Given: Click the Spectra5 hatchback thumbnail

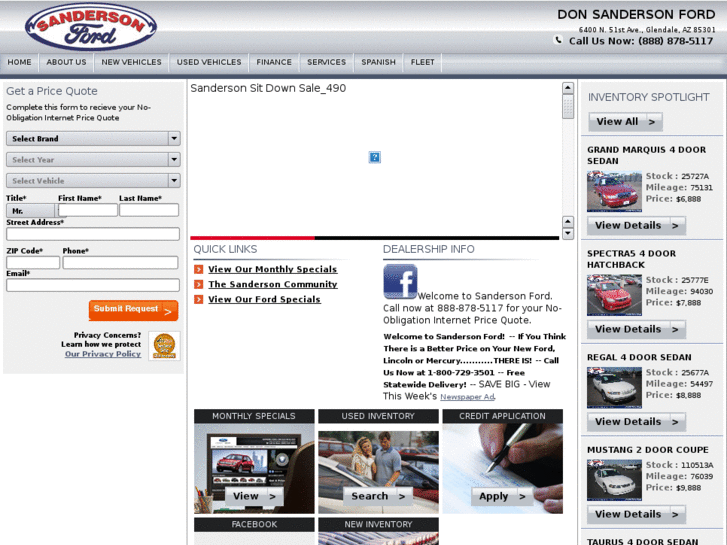Looking at the screenshot, I should pyautogui.click(x=614, y=295).
